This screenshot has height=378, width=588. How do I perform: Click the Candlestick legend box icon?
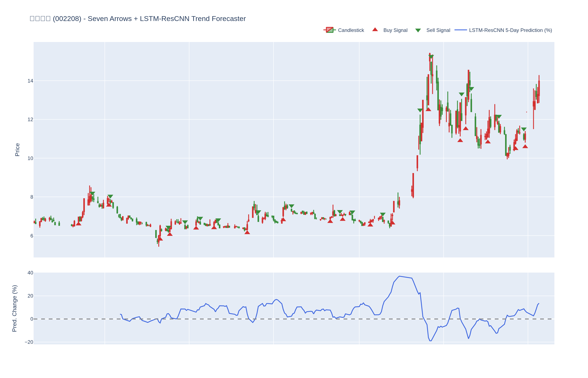coord(329,30)
